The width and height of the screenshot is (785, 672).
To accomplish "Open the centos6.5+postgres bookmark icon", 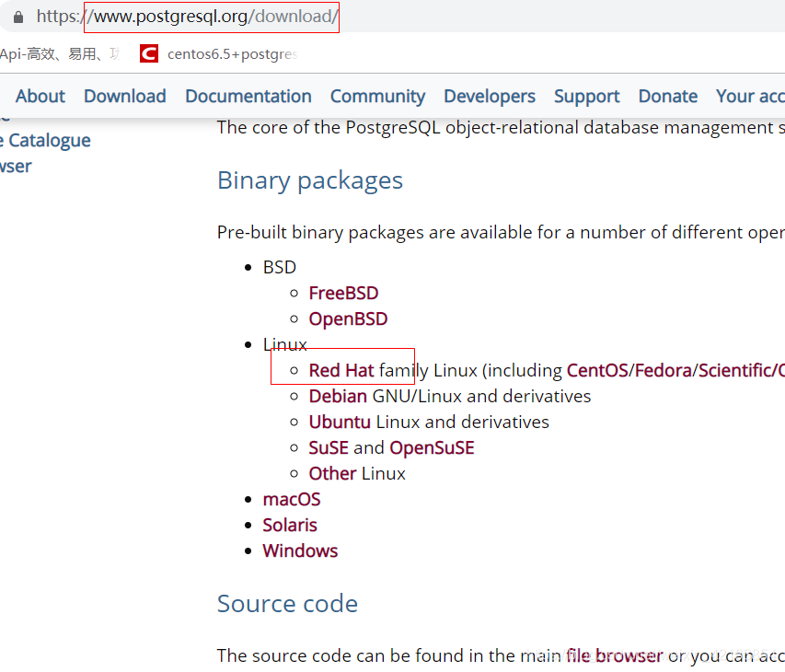I will pyautogui.click(x=149, y=53).
